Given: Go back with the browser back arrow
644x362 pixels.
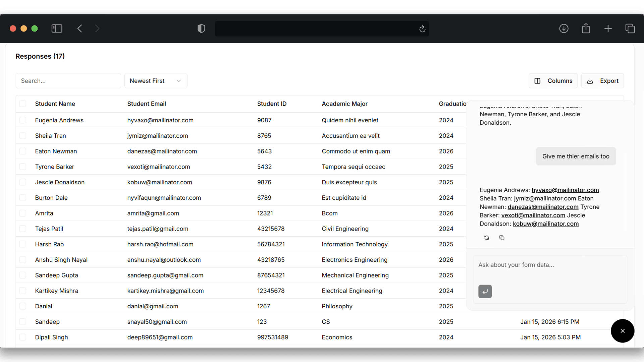Looking at the screenshot, I should point(79,28).
